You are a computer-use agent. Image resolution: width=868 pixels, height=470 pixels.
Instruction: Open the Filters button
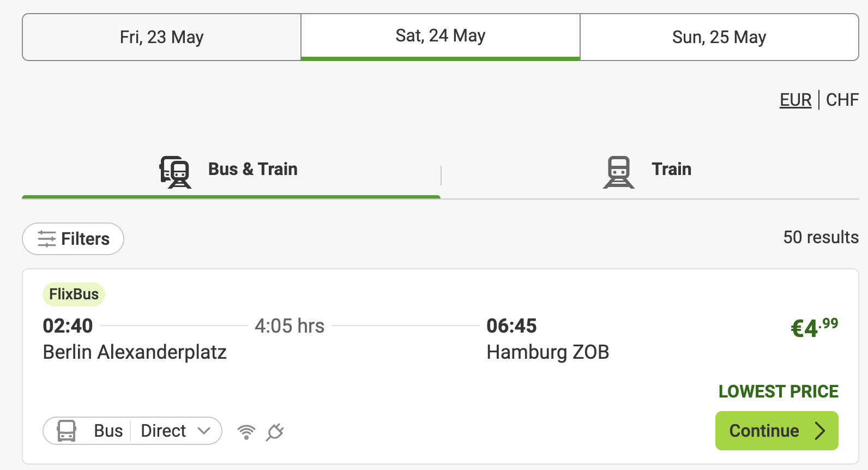pos(73,239)
